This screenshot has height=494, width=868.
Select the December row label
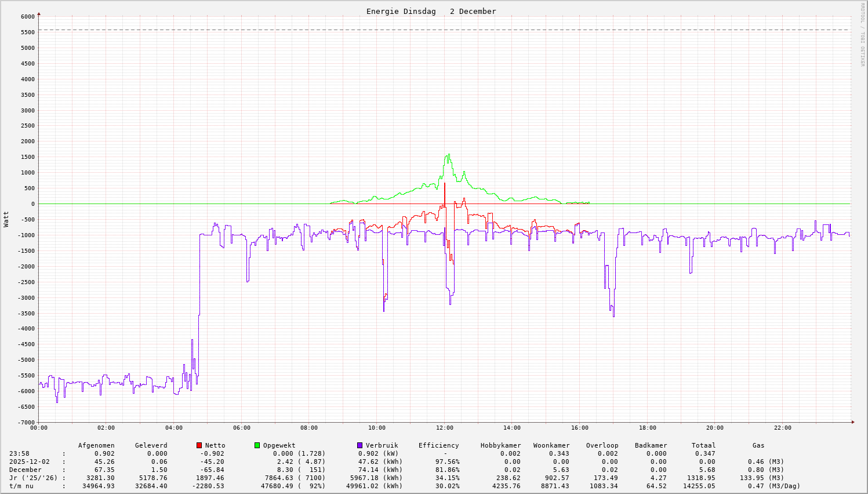pos(26,470)
